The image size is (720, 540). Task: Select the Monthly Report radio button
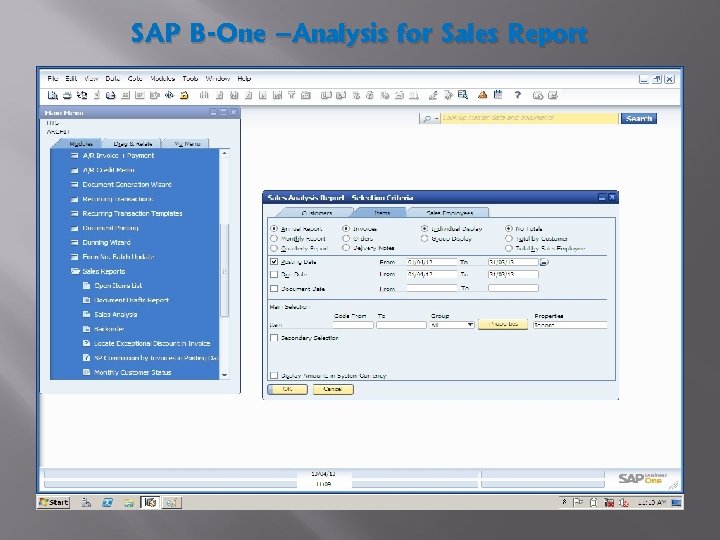point(274,238)
